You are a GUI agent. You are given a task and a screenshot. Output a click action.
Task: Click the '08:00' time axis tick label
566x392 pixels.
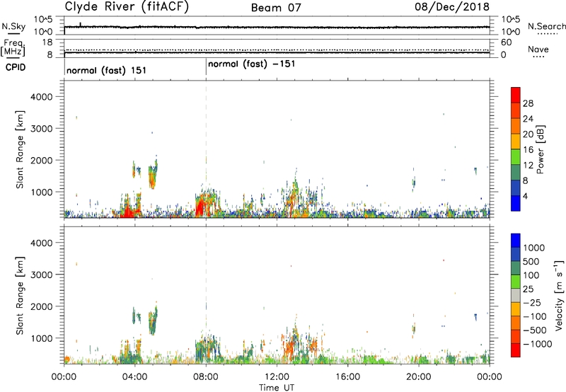(x=206, y=377)
